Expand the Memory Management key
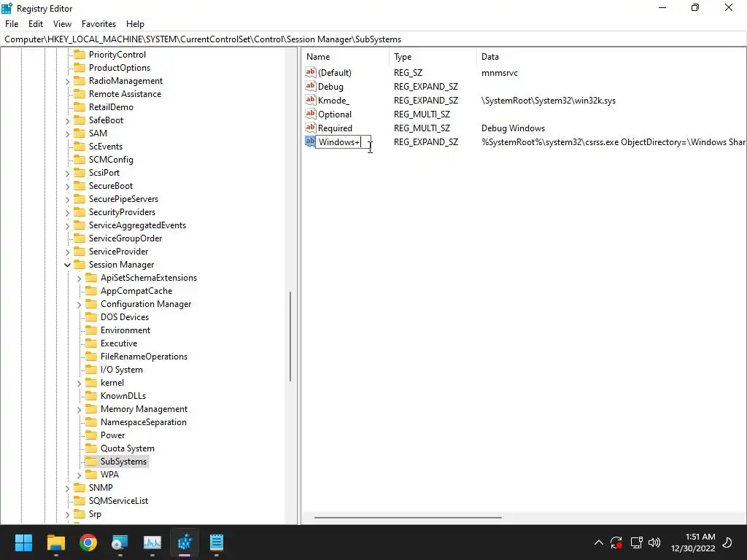This screenshot has height=560, width=747. click(x=79, y=410)
